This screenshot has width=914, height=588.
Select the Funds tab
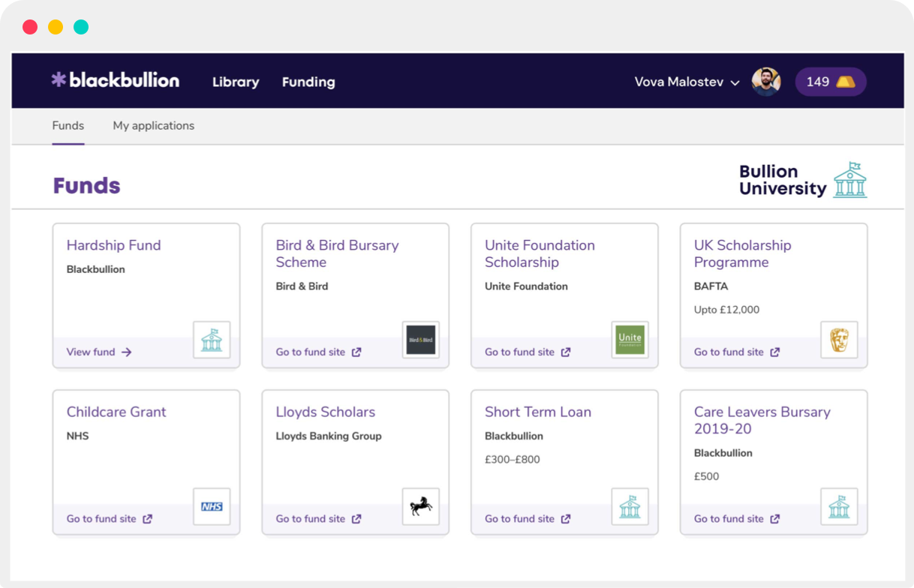click(x=68, y=125)
